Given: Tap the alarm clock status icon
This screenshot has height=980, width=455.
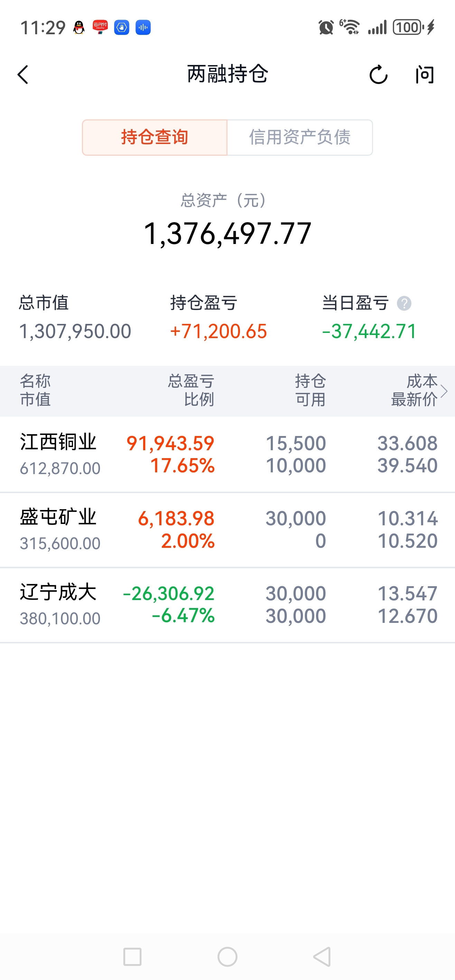Looking at the screenshot, I should click(x=326, y=27).
